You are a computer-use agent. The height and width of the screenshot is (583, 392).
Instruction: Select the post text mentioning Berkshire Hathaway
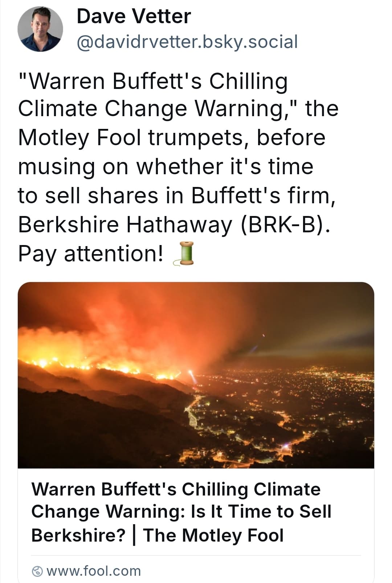pyautogui.click(x=178, y=167)
